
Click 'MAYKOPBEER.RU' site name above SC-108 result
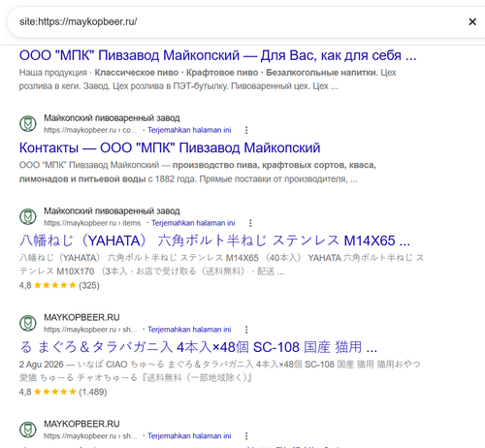(x=81, y=317)
